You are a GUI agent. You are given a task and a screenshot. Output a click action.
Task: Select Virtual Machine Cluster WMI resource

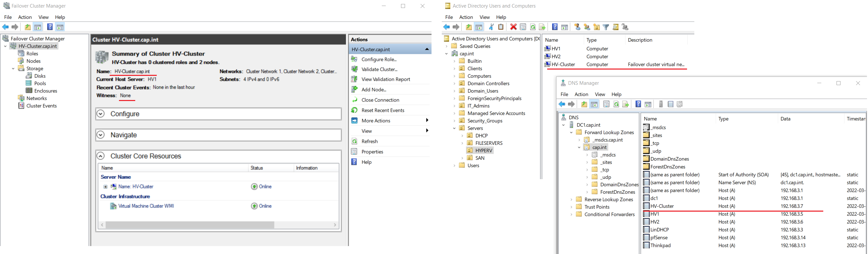[146, 206]
